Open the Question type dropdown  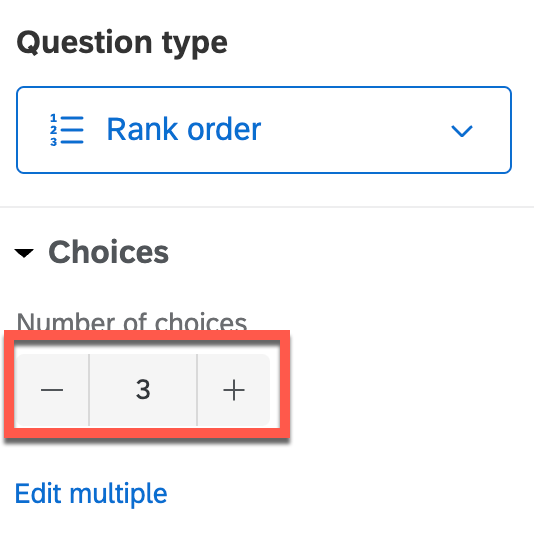coord(264,130)
